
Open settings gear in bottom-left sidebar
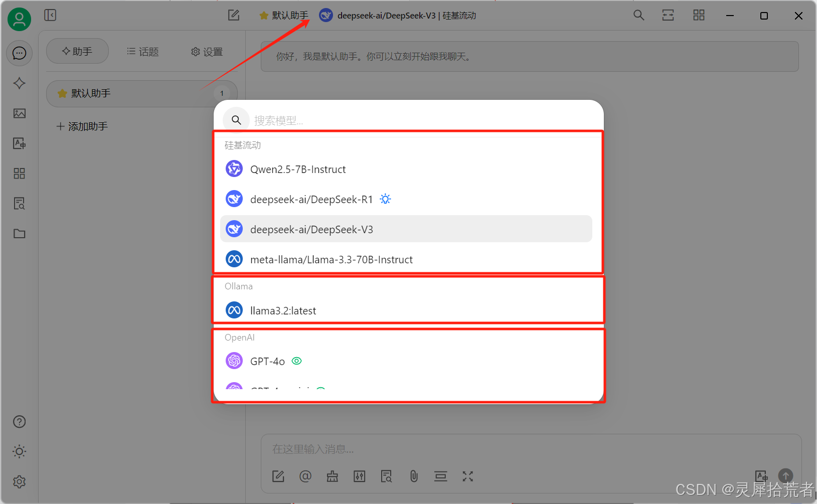pos(19,482)
